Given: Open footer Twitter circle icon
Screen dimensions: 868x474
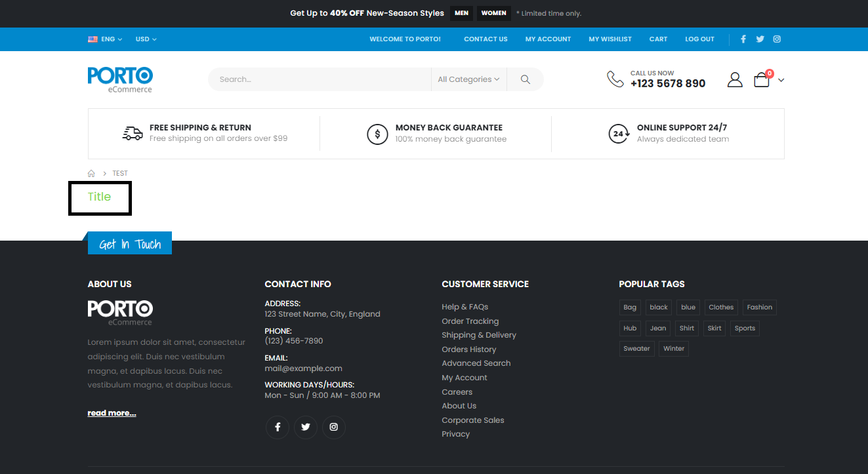Looking at the screenshot, I should pos(306,427).
